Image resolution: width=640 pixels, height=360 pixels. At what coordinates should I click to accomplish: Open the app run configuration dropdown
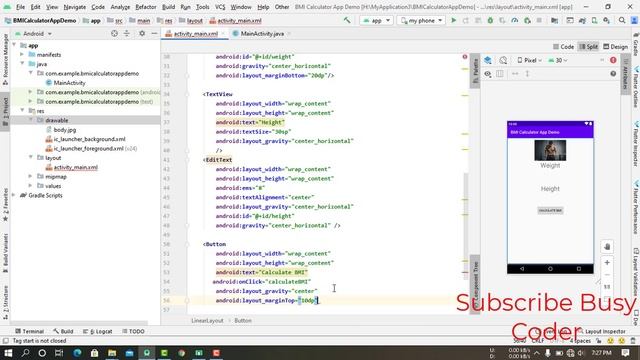[376, 20]
